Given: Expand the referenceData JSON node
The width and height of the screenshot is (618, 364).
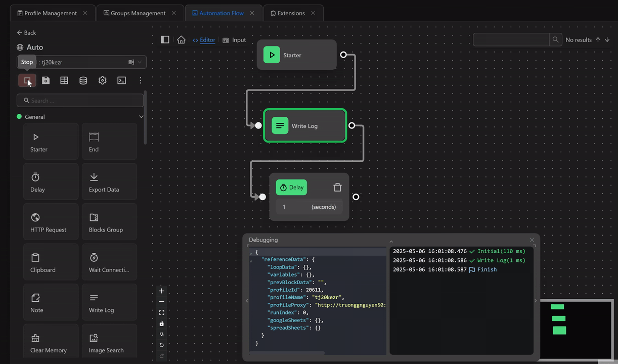Looking at the screenshot, I should 250,259.
